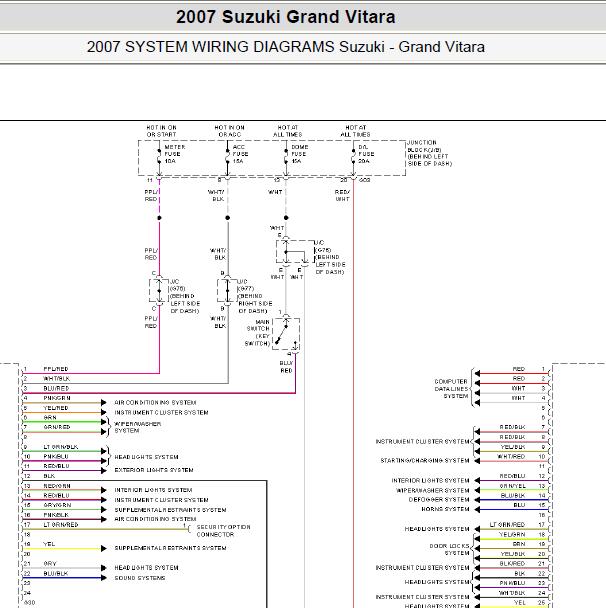606x608 pixels.
Task: Select the "JUNCTION BLOCK (J/B)" label
Action: coord(429,153)
